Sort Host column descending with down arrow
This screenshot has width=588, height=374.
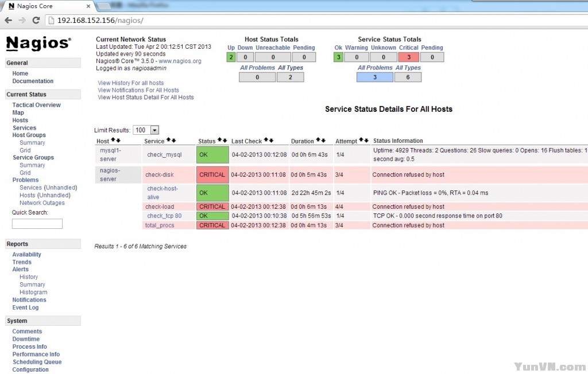118,140
